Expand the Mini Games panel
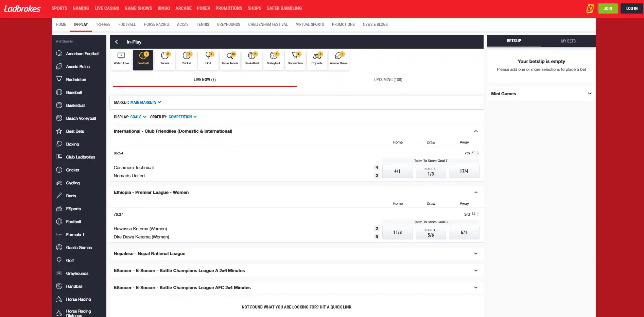 (x=541, y=94)
